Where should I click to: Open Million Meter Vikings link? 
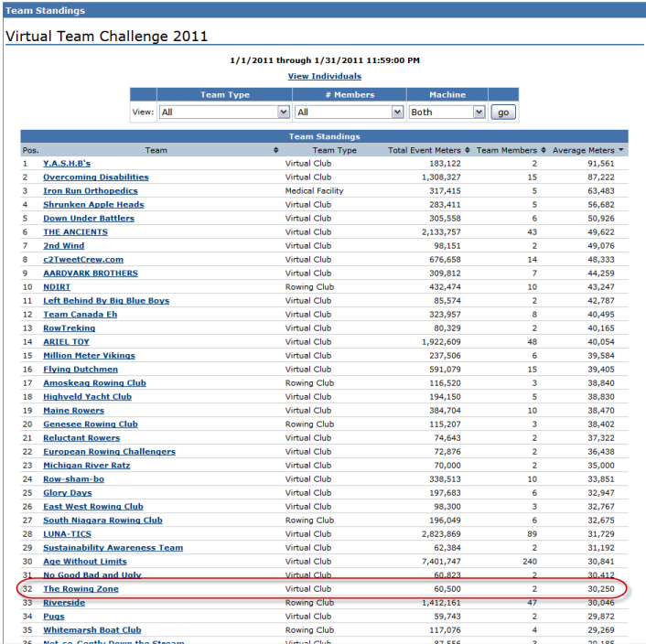pyautogui.click(x=89, y=355)
